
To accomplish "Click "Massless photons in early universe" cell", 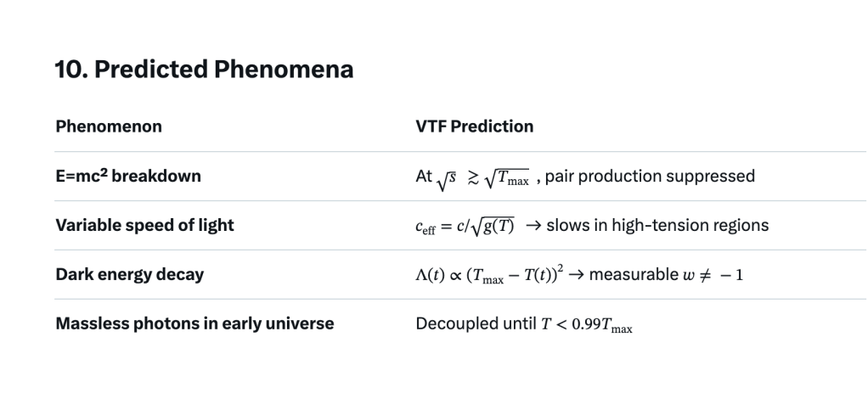I will tap(194, 323).
